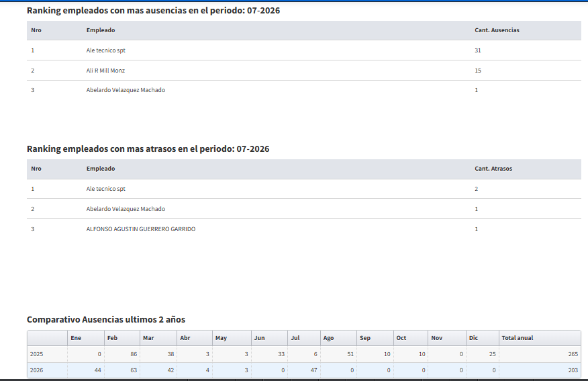Click the 2025 August value "51"
Screen dimensions: 588x381
tap(350, 354)
